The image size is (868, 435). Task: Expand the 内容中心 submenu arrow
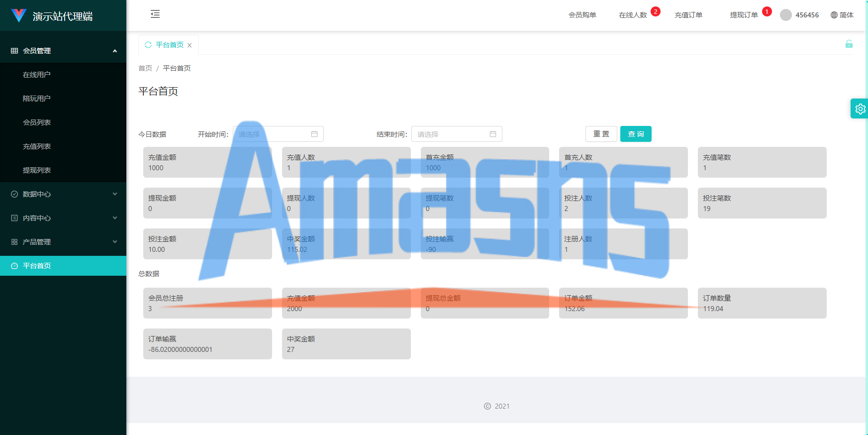115,218
